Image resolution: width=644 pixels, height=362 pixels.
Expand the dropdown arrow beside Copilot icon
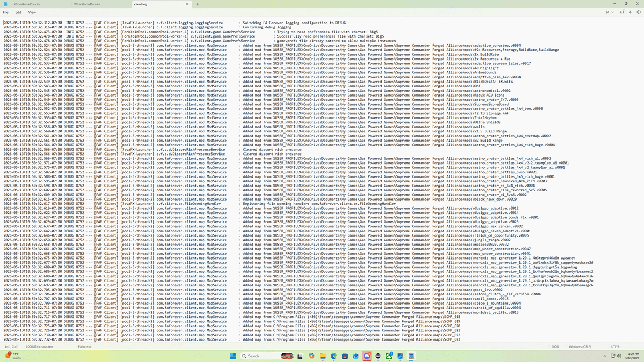click(x=613, y=12)
